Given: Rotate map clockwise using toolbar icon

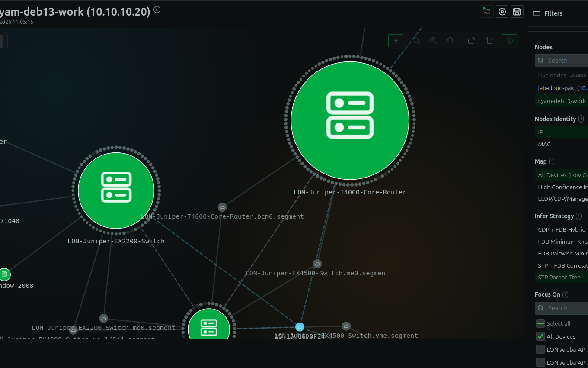Looking at the screenshot, I should [x=472, y=41].
